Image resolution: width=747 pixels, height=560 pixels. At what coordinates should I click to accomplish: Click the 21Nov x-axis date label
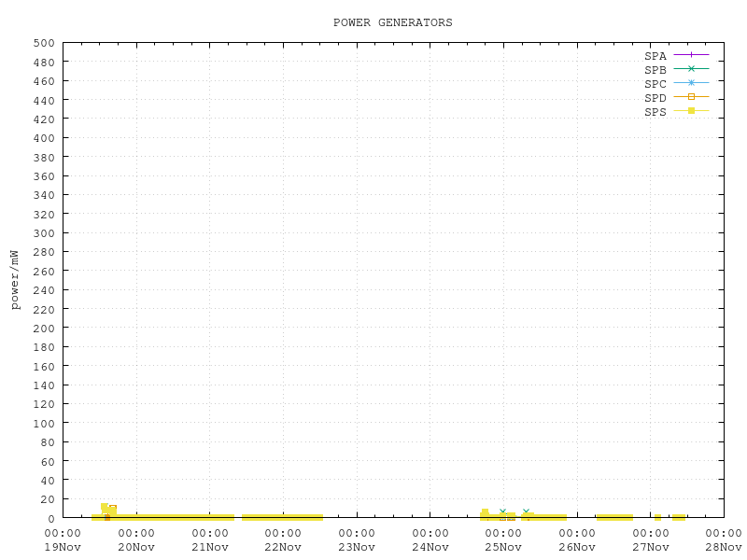coord(209,547)
